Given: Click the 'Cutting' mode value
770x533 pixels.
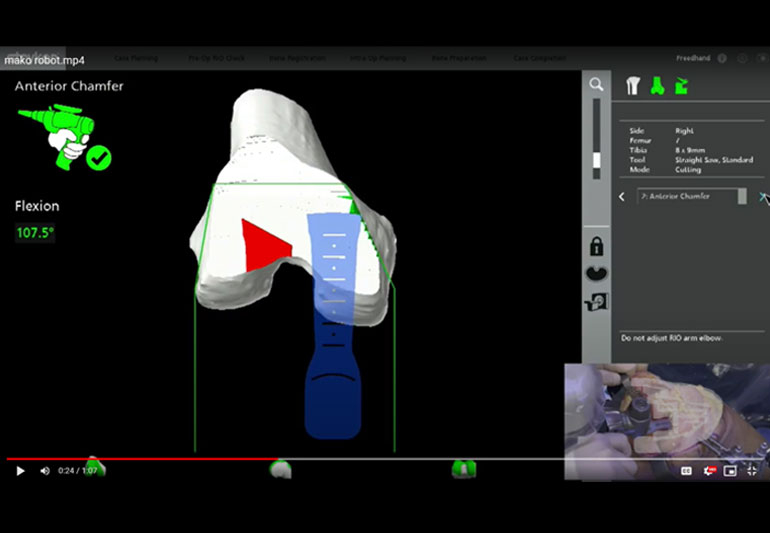Looking at the screenshot, I should coord(688,169).
